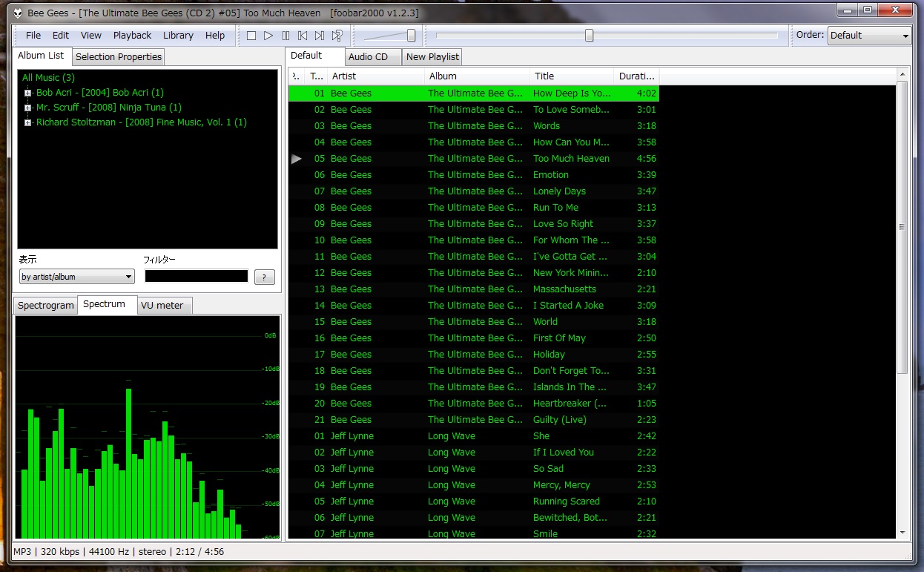Image resolution: width=924 pixels, height=572 pixels.
Task: Select the 'Lonely Days' track
Action: coord(473,191)
